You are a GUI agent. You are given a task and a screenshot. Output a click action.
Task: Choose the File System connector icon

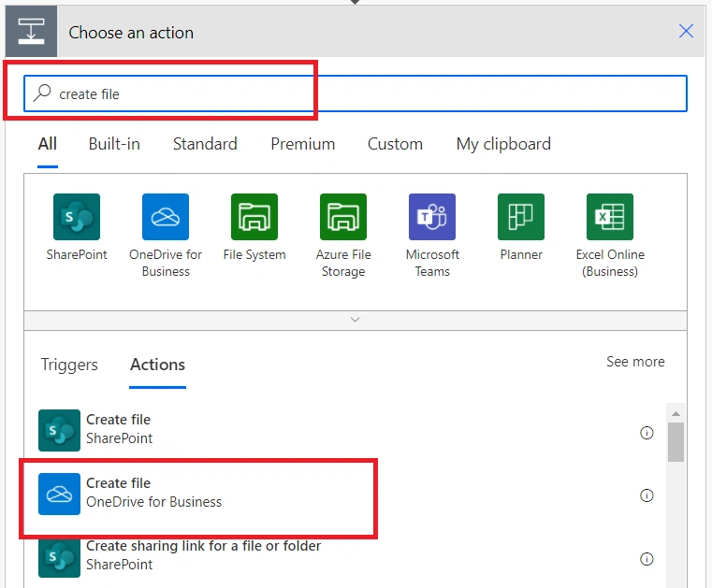coord(254,217)
